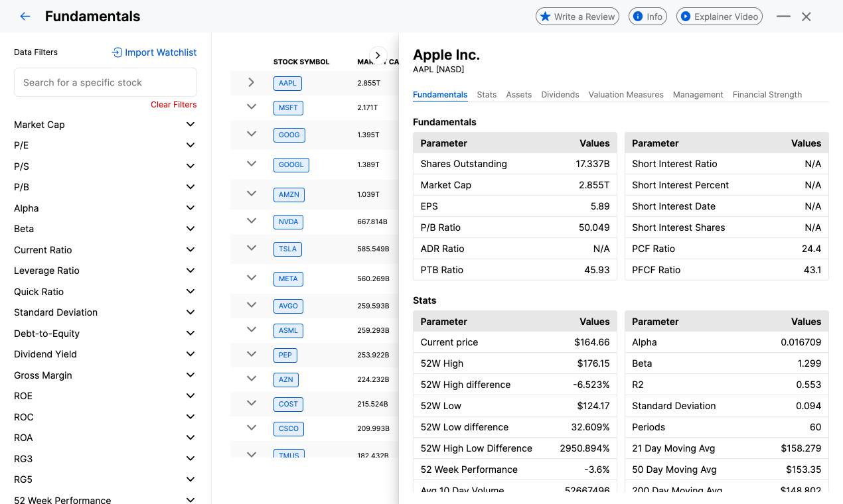The width and height of the screenshot is (843, 504).
Task: Click the META symbol tag
Action: 288,279
